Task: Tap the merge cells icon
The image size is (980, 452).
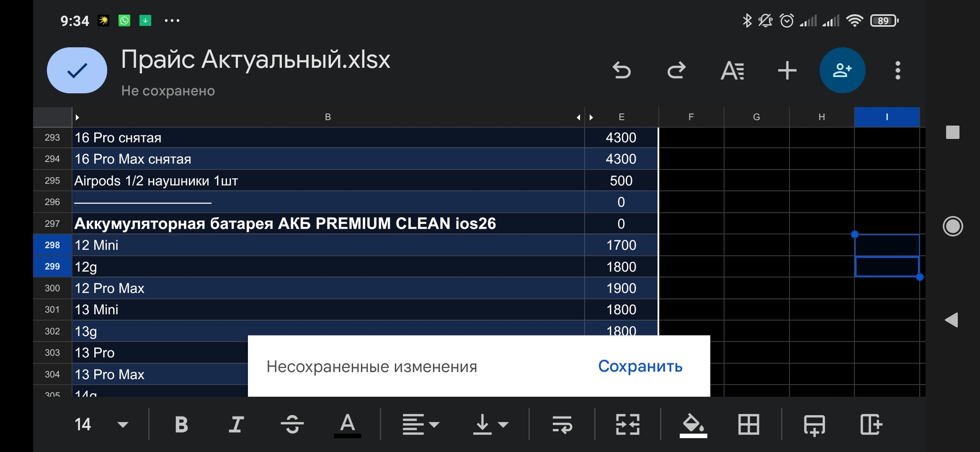Action: (x=627, y=424)
